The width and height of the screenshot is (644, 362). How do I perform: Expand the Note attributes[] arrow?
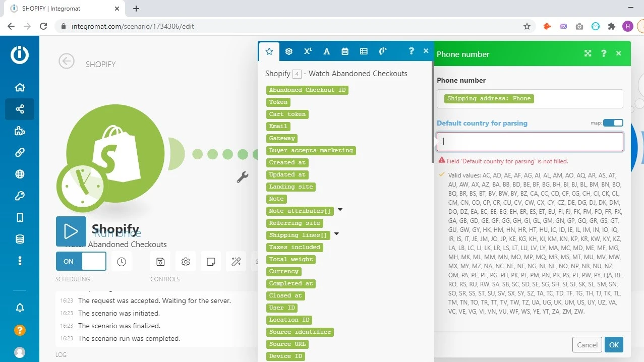click(x=340, y=210)
